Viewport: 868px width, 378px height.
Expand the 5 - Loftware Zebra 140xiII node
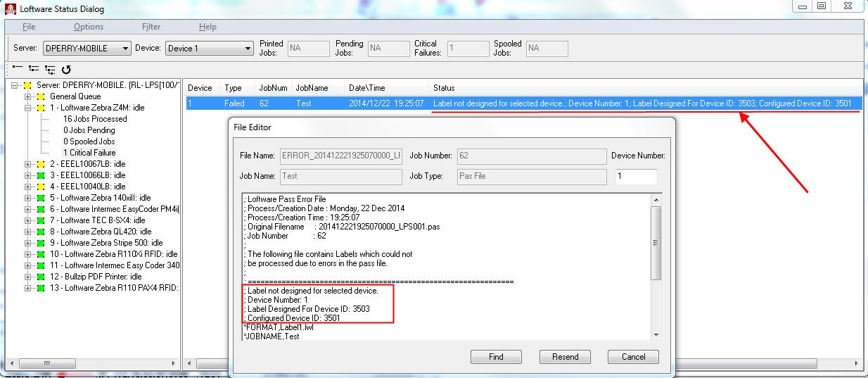coord(28,198)
